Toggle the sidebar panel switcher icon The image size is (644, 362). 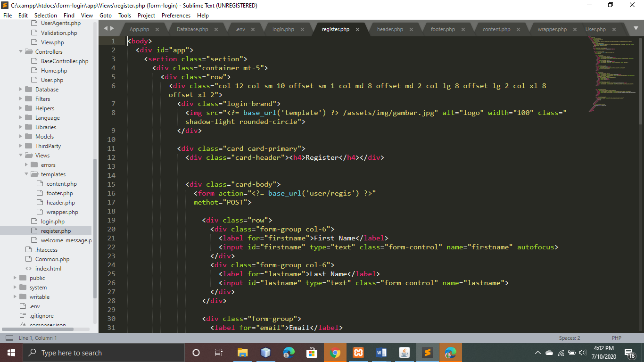point(9,338)
